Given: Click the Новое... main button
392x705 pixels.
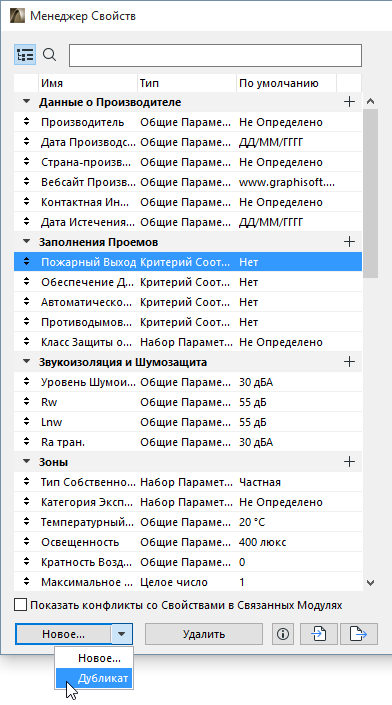Looking at the screenshot, I should click(63, 634).
